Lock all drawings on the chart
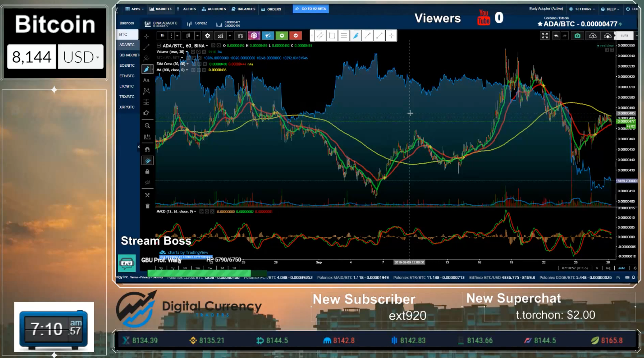The height and width of the screenshot is (358, 644). click(x=147, y=171)
